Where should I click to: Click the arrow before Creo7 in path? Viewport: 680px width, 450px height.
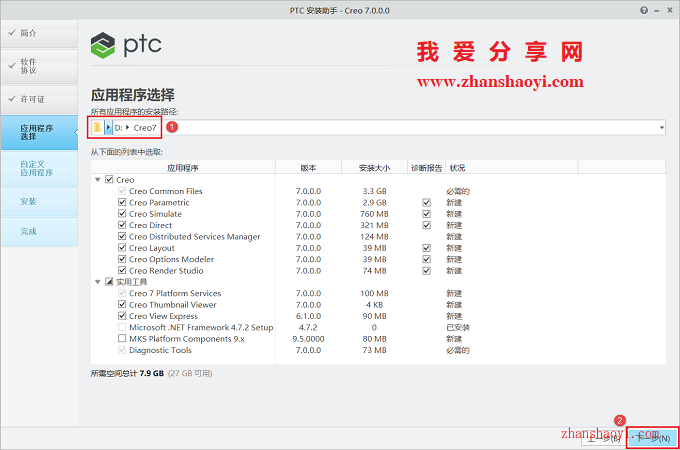point(128,127)
